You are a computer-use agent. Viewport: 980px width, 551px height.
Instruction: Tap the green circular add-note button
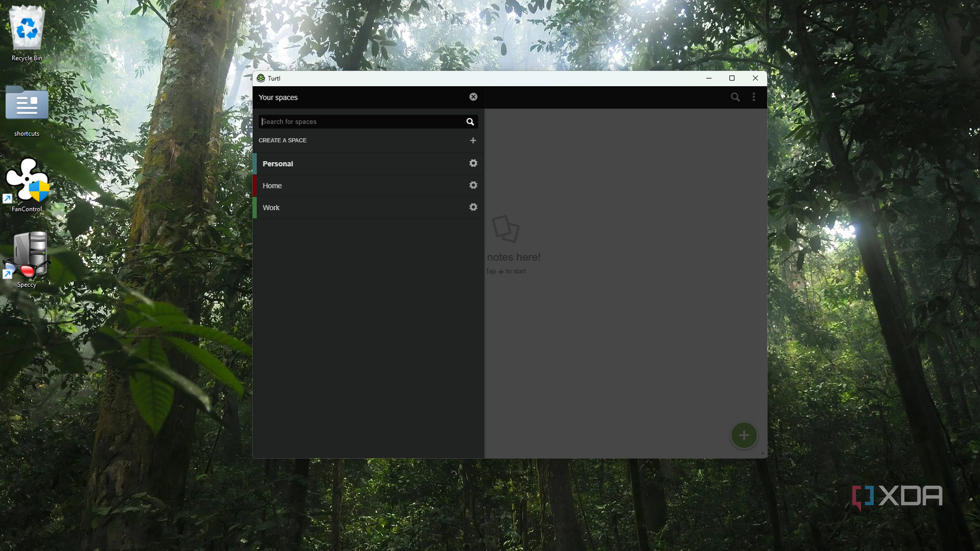pos(744,435)
